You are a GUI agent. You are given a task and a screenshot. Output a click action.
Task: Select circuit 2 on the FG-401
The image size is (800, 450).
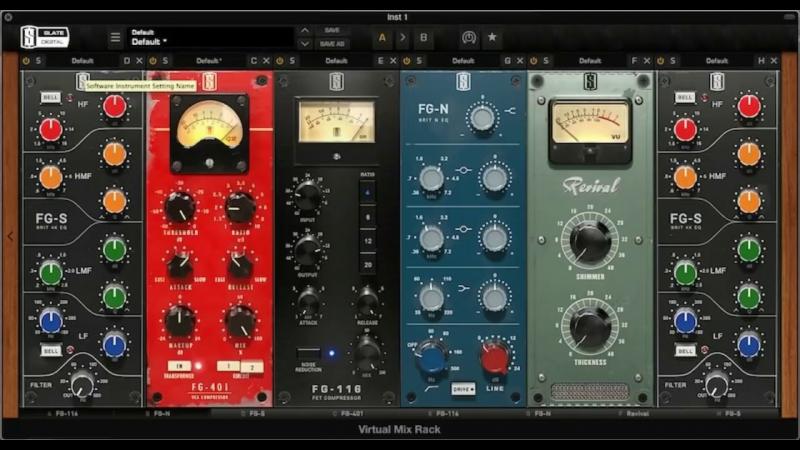point(252,367)
